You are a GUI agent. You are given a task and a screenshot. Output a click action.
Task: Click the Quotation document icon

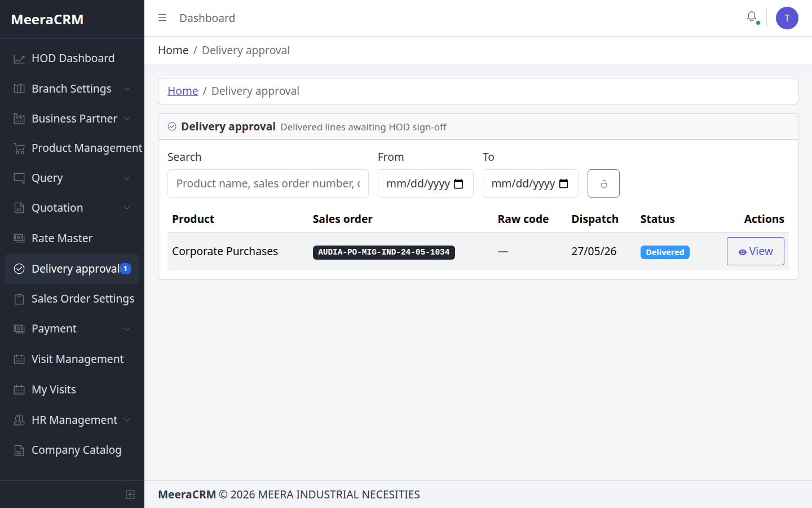(x=19, y=208)
